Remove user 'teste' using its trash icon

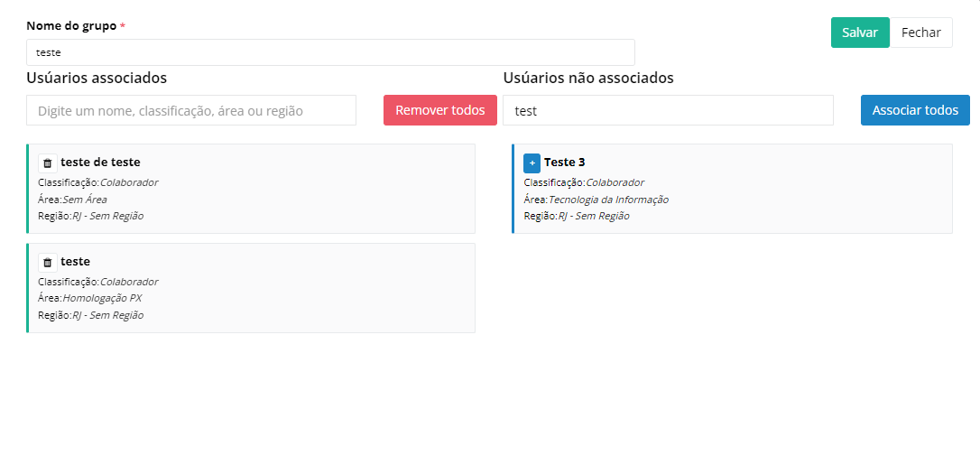(x=48, y=263)
